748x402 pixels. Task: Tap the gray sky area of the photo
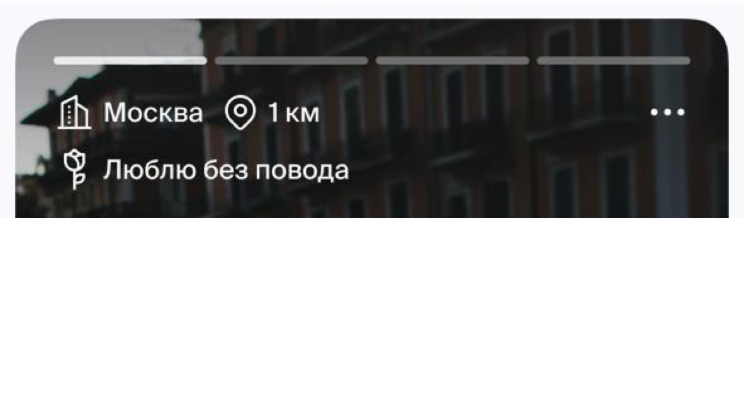[x=110, y=41]
